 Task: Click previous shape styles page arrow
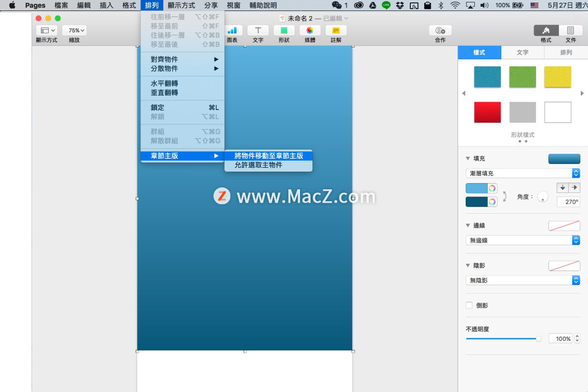point(464,93)
